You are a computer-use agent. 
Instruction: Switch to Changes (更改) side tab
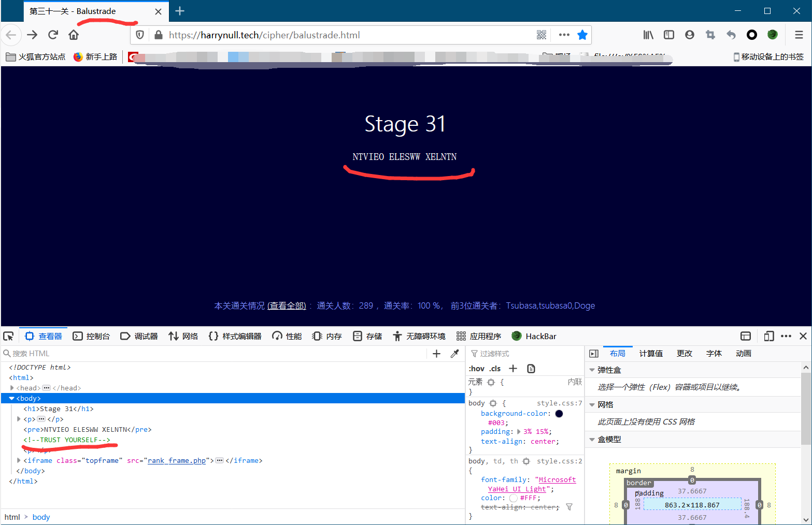(685, 354)
